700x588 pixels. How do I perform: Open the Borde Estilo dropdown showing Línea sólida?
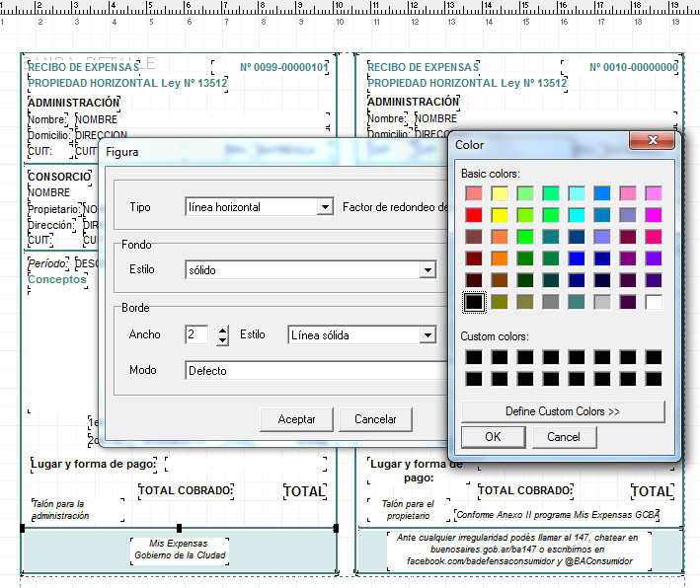[x=428, y=335]
